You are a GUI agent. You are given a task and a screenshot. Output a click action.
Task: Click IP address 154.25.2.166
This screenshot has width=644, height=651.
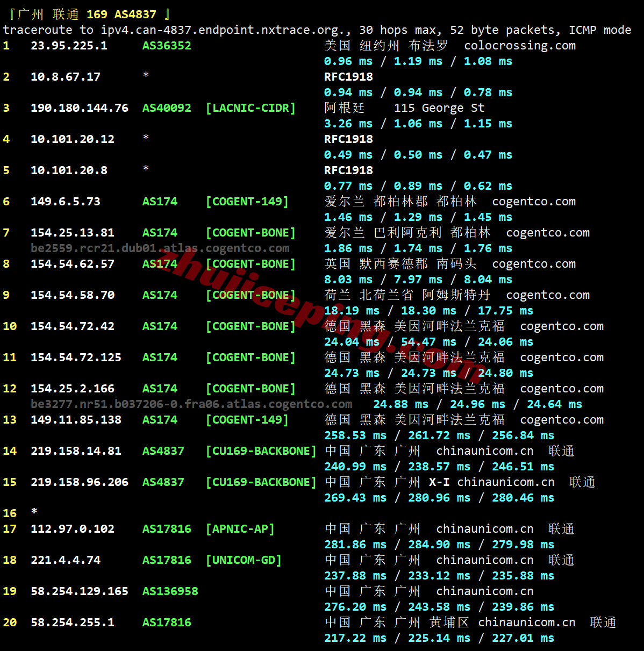73,389
